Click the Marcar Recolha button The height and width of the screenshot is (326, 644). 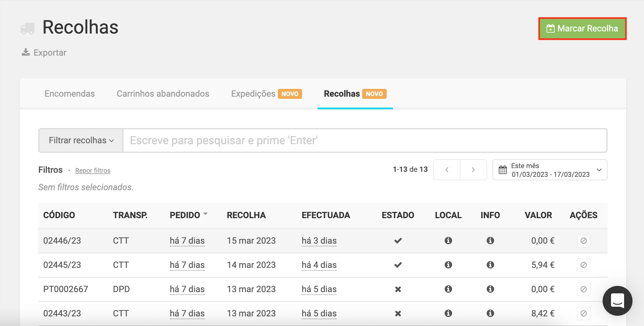coord(582,29)
